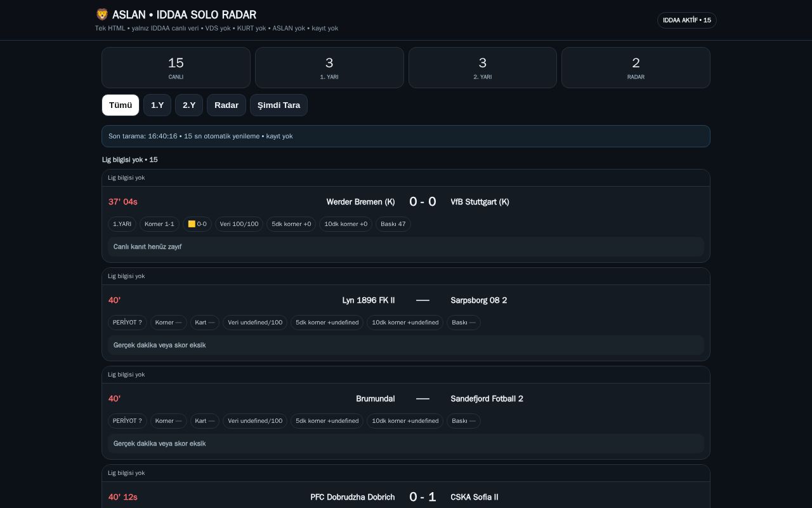Click the PFC Dobrudzha Dobrich team name
The height and width of the screenshot is (508, 812).
[353, 497]
